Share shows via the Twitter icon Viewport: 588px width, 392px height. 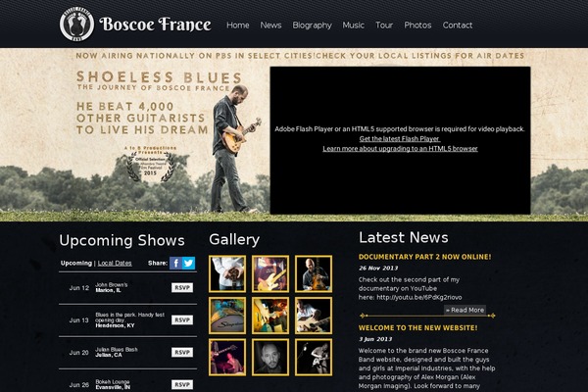pyautogui.click(x=188, y=263)
